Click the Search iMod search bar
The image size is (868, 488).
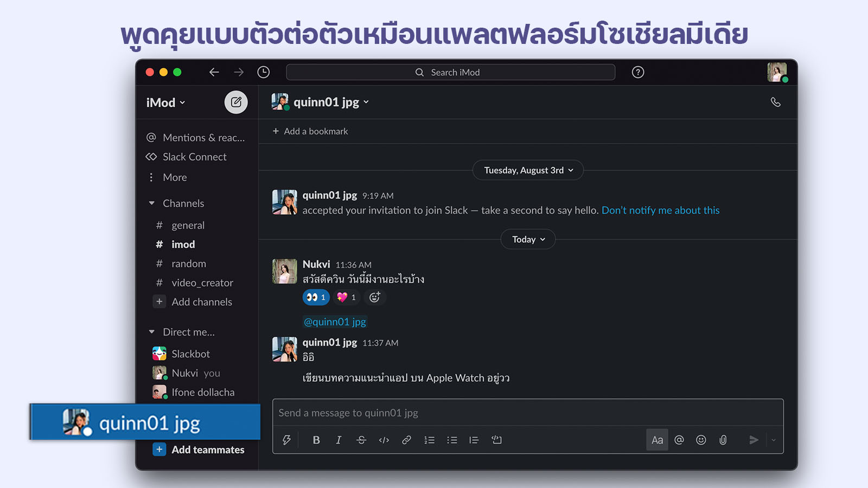pos(450,72)
